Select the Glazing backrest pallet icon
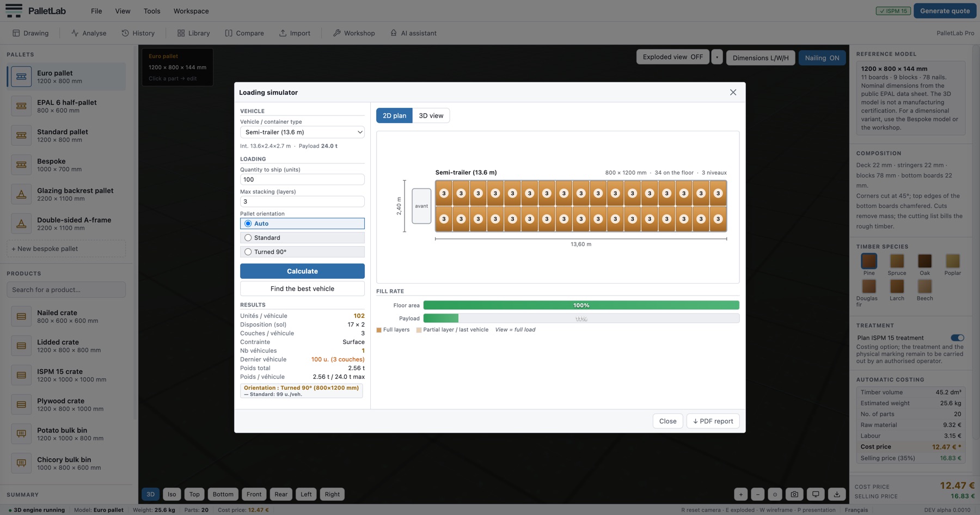Screen dimensions: 980x515 (21, 194)
